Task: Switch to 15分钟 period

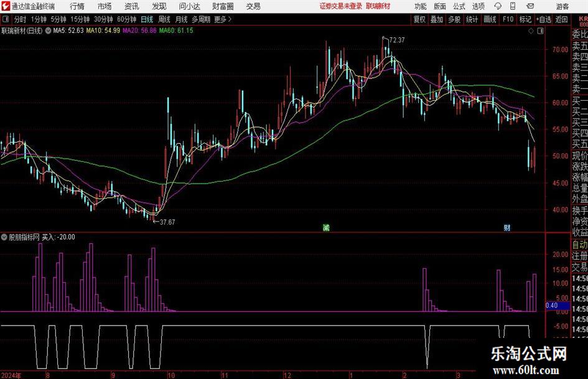Action: (80, 19)
